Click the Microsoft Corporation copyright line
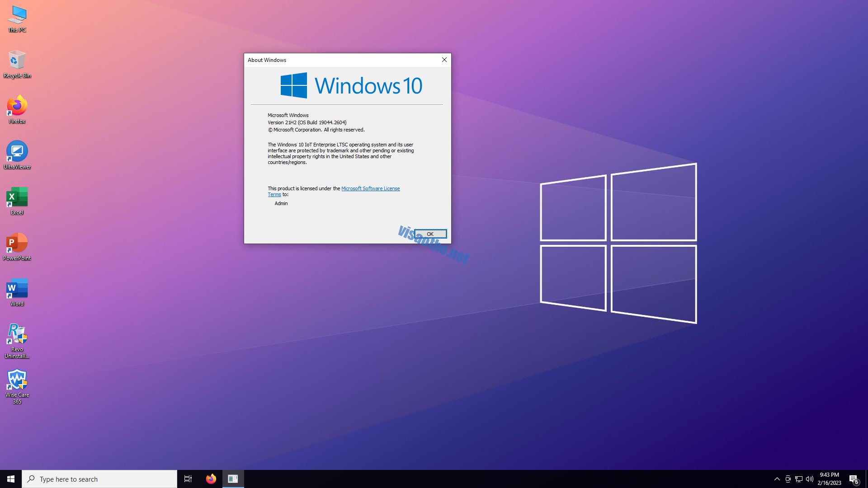 coord(316,130)
